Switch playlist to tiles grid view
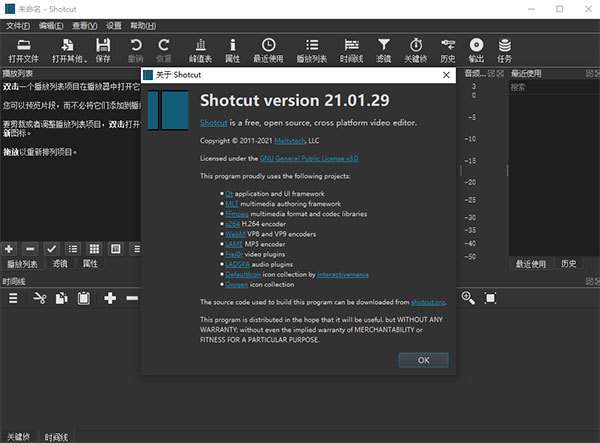Viewport: 600px width, 443px height. [x=94, y=249]
